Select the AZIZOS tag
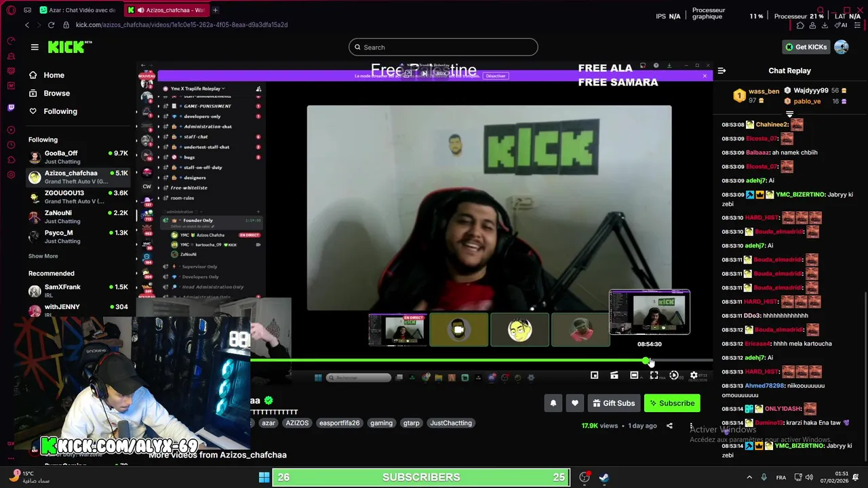868x488 pixels. point(297,423)
